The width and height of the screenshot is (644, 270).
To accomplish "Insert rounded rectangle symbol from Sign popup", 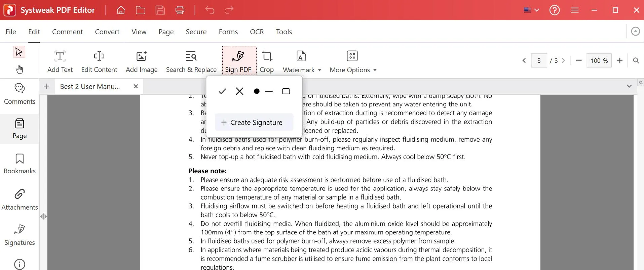I will (286, 91).
